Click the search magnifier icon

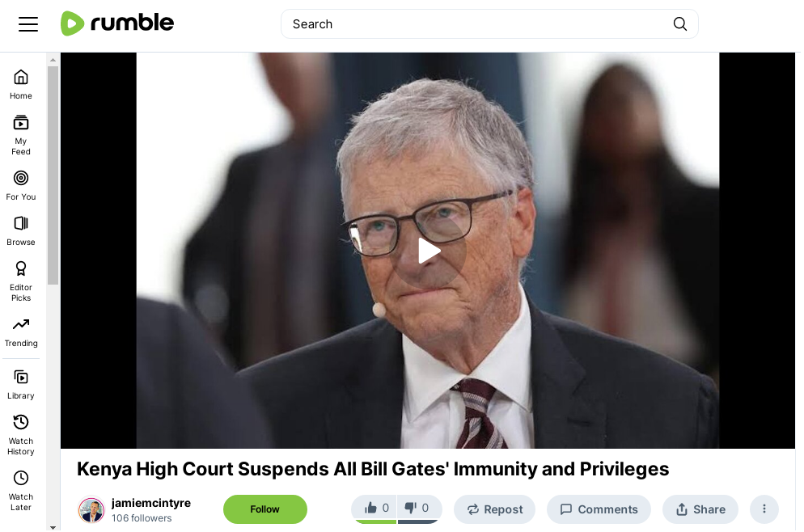(679, 24)
